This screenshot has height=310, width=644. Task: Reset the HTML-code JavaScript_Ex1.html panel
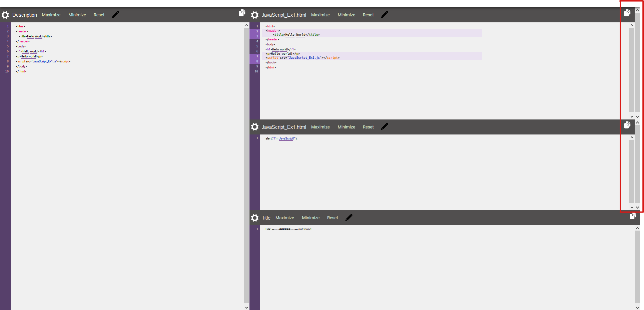pos(368,15)
